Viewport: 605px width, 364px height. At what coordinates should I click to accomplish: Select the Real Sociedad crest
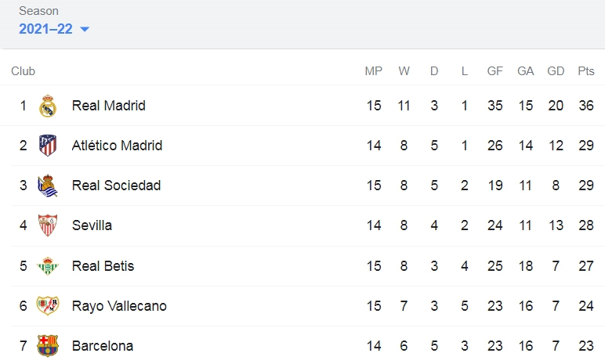click(48, 186)
